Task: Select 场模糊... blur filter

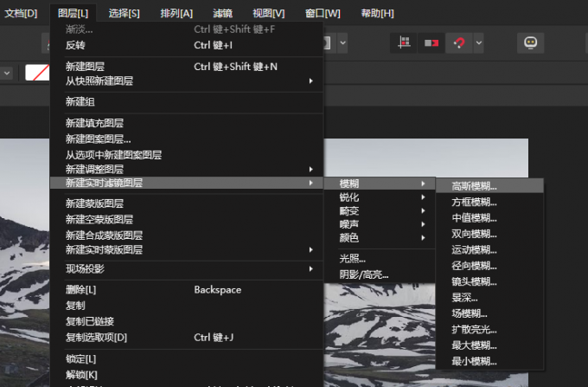Action: tap(489, 313)
